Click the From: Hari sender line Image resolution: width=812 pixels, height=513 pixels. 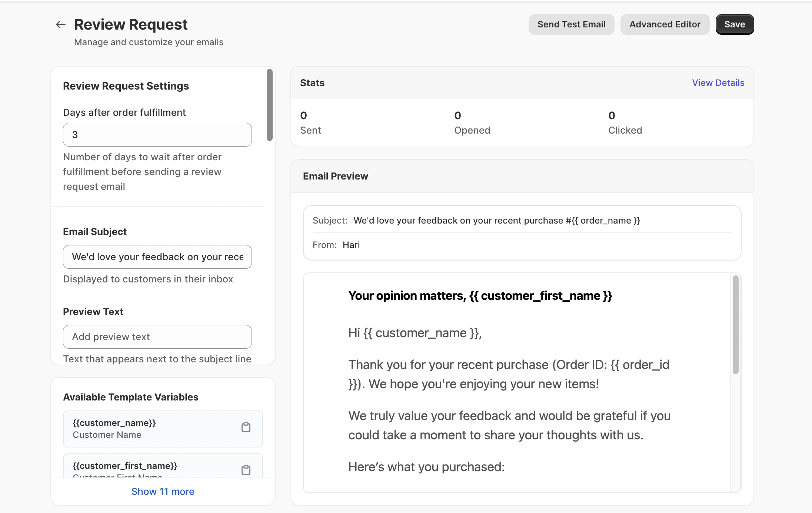click(336, 245)
